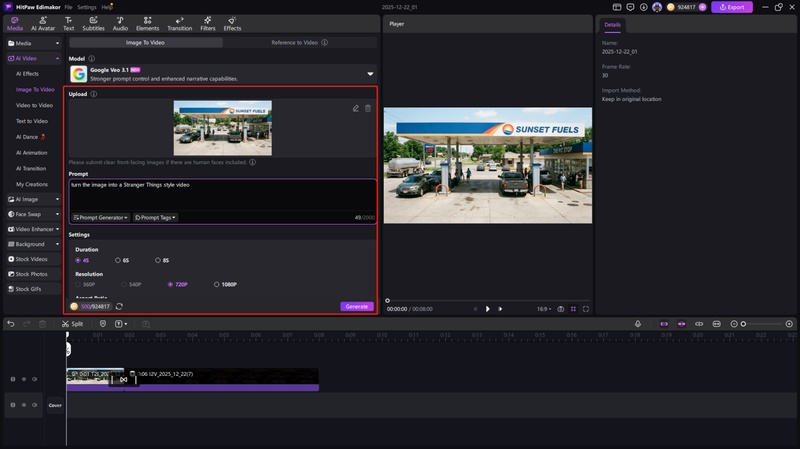The height and width of the screenshot is (449, 800).
Task: Open the Subtitles tool tab
Action: tap(93, 23)
